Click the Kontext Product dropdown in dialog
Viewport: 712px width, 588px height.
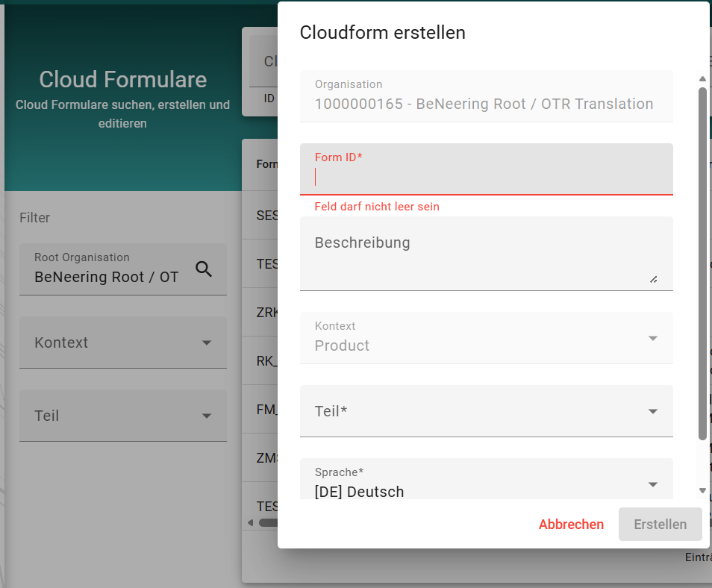point(485,338)
